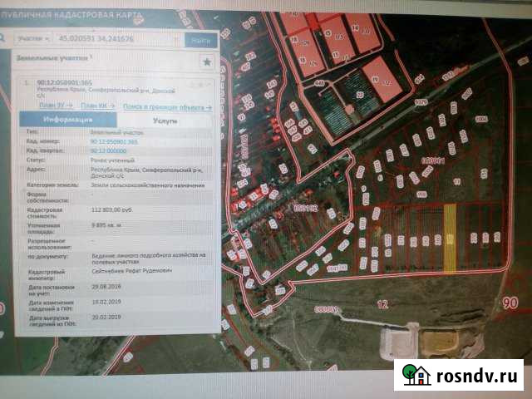Click quarter label 12 on the map
This screenshot has width=532, height=399.
pos(382,304)
